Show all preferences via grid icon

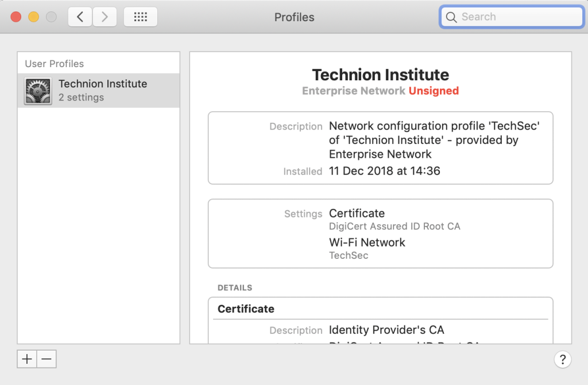141,17
